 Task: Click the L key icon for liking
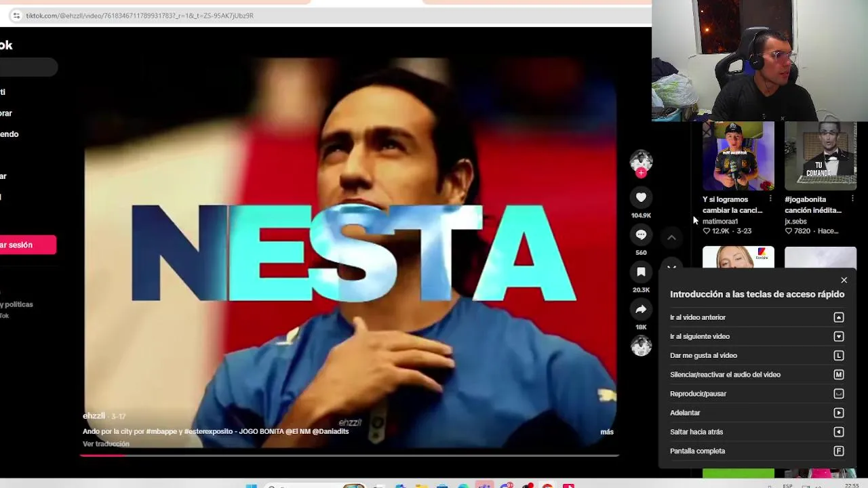[x=839, y=355]
